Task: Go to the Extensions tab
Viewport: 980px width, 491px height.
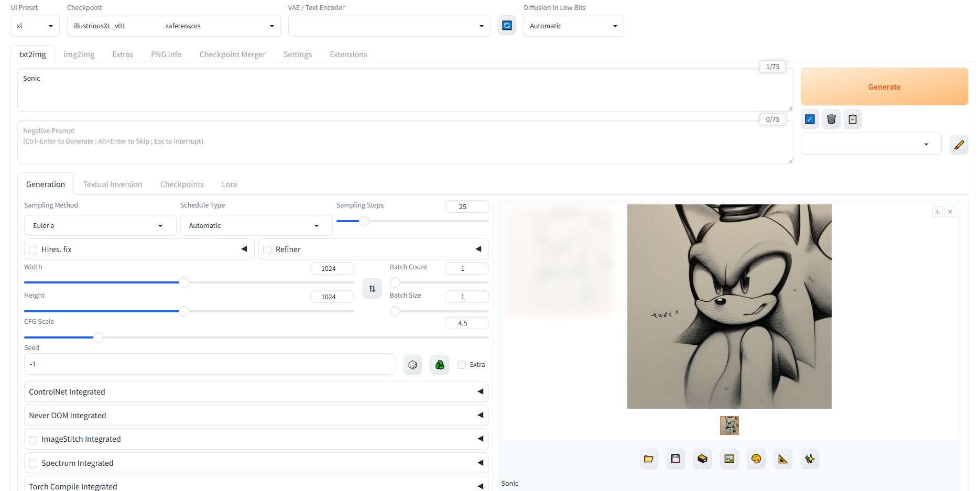Action: click(x=349, y=54)
